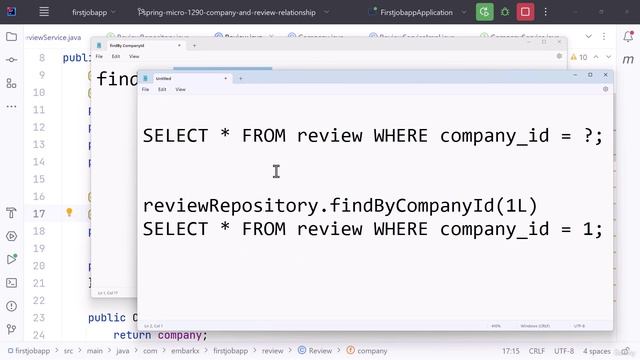This screenshot has width=640, height=360.
Task: Show hidden editor tabs chevron
Action: point(589,36)
